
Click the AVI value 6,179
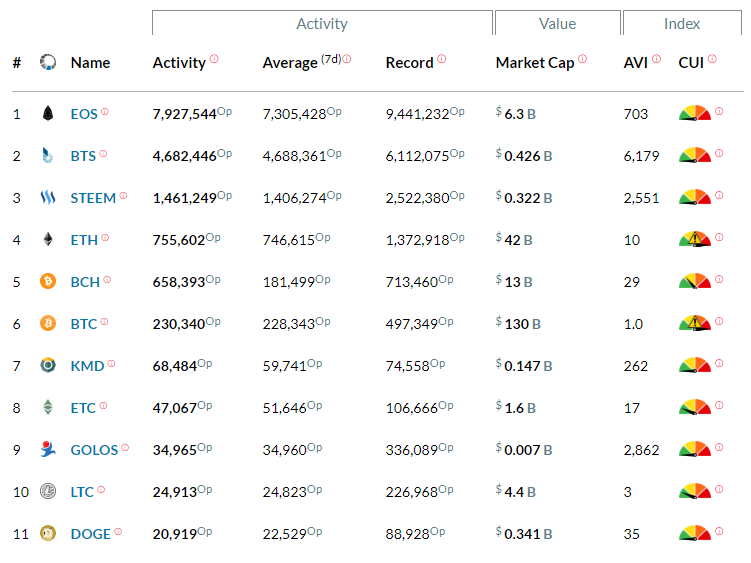pos(641,156)
